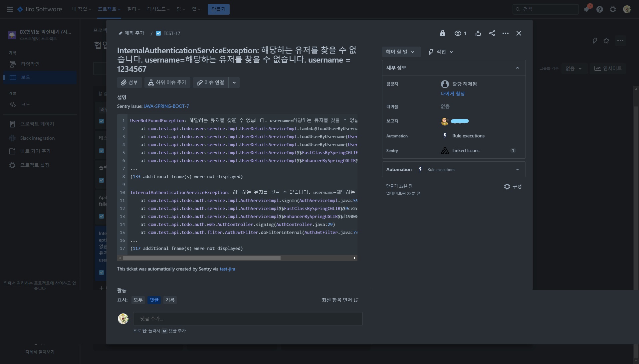Click the 인사이트 button

coord(608,69)
